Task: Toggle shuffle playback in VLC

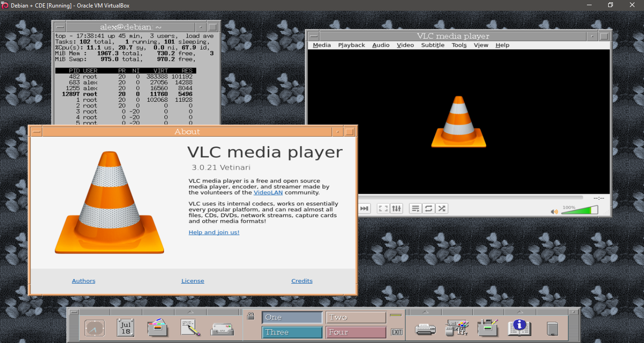Action: click(441, 208)
